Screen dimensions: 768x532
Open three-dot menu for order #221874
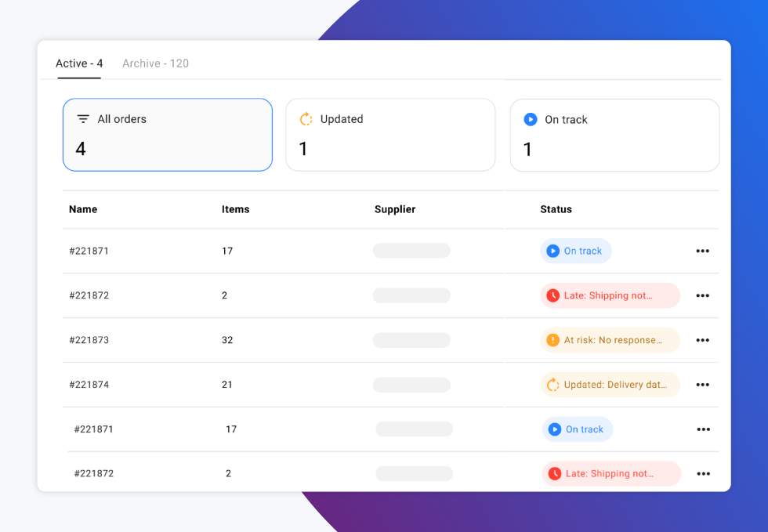coord(702,385)
